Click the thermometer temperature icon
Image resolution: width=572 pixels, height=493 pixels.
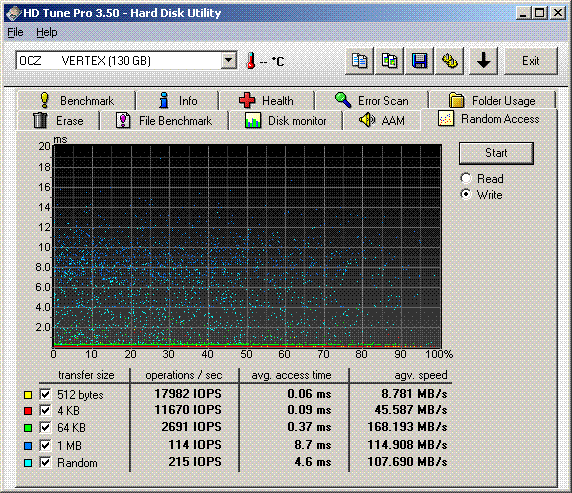251,61
